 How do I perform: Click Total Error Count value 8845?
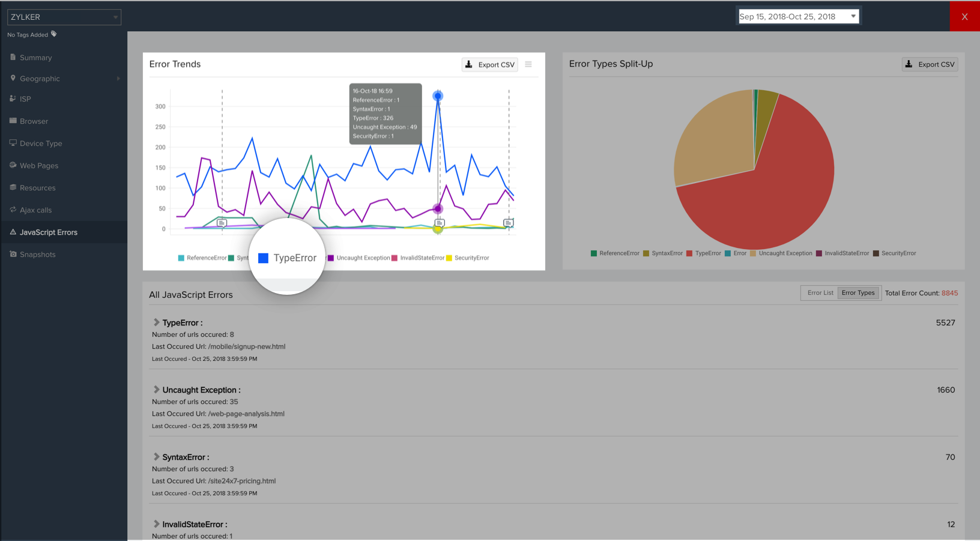point(950,293)
